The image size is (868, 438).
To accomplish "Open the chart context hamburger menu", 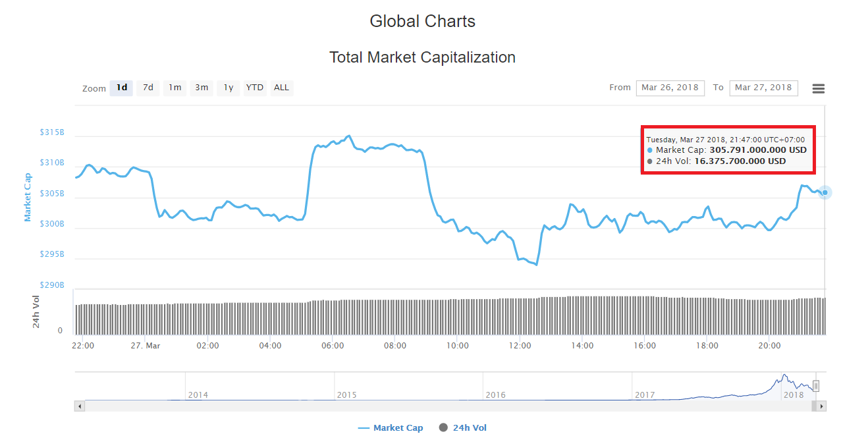I will [818, 89].
